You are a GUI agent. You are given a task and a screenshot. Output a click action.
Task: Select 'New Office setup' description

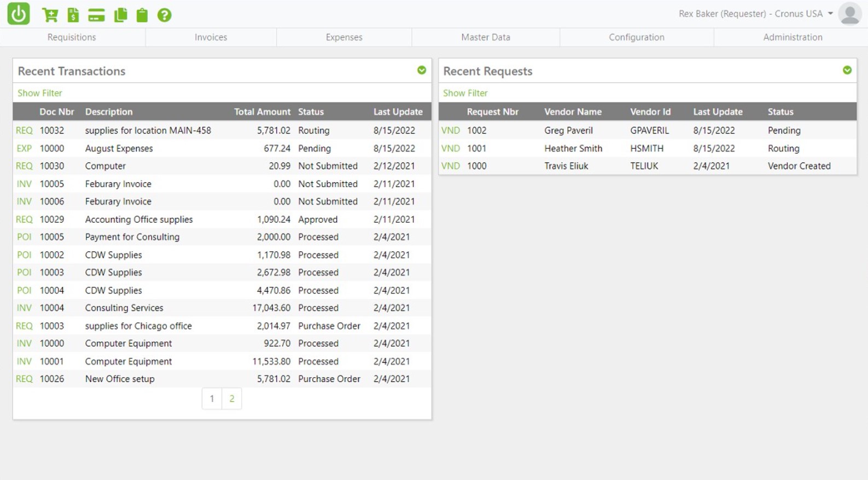pos(120,379)
